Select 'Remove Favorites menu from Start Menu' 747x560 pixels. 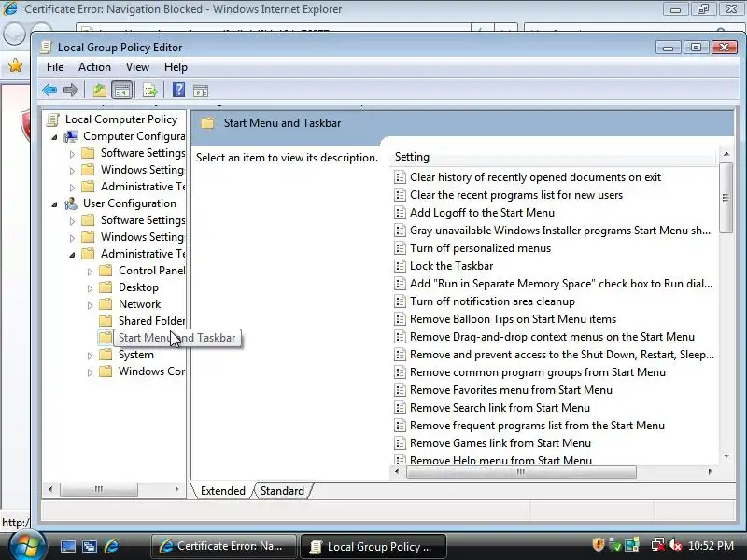click(x=511, y=390)
